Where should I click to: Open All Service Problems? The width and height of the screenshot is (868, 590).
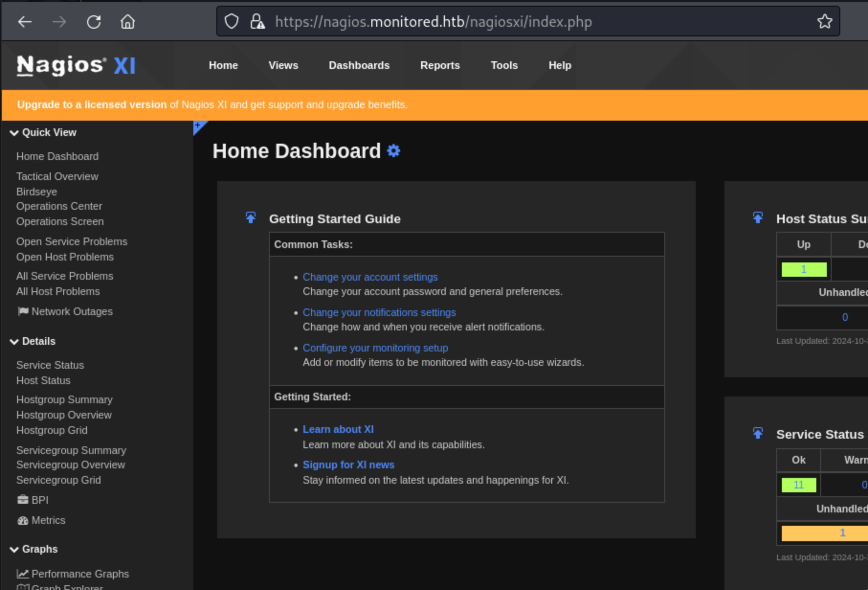(65, 276)
